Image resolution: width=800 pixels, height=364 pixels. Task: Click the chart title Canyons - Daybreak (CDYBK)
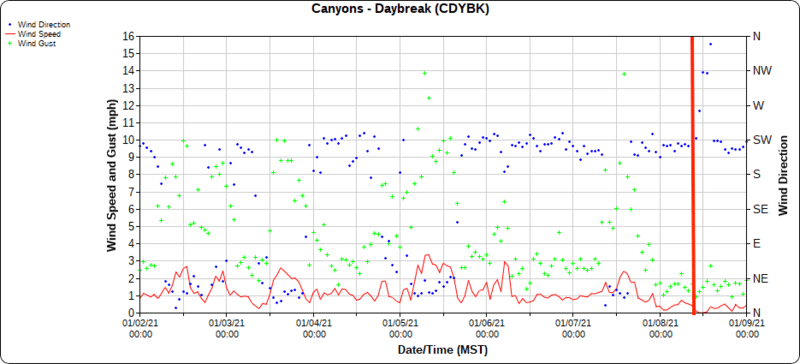coord(401,9)
